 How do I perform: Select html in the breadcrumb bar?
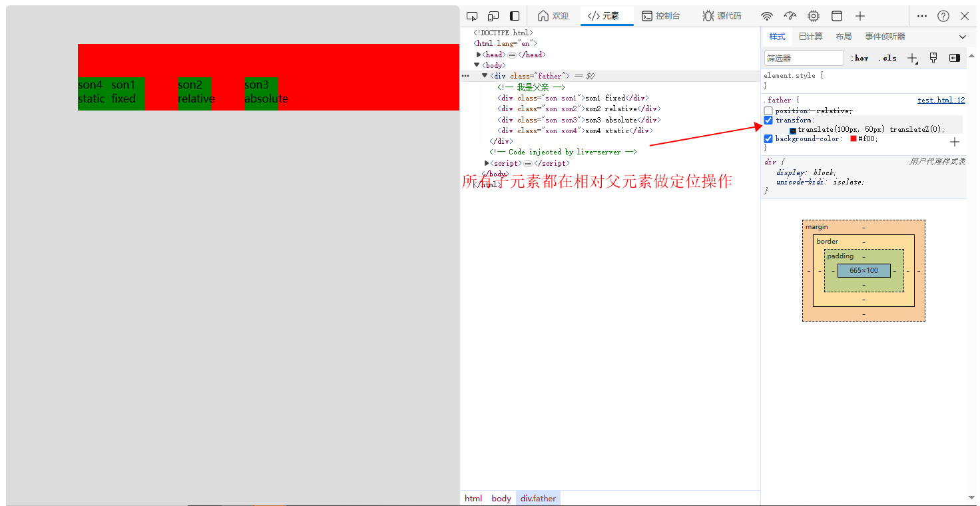coord(473,498)
